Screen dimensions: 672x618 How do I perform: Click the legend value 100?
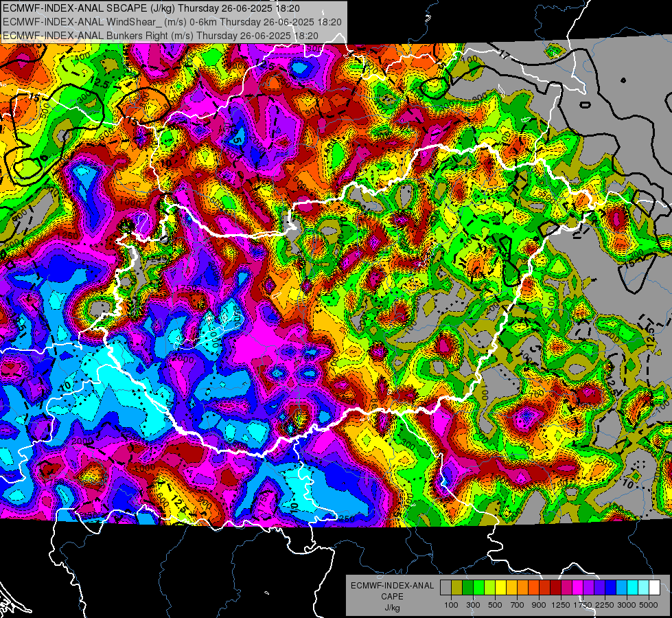coord(451,605)
